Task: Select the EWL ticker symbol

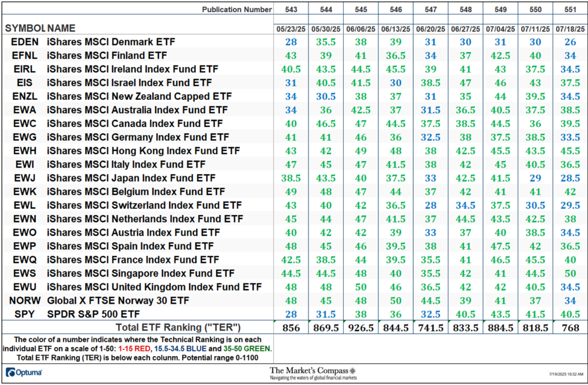Action: (24, 205)
